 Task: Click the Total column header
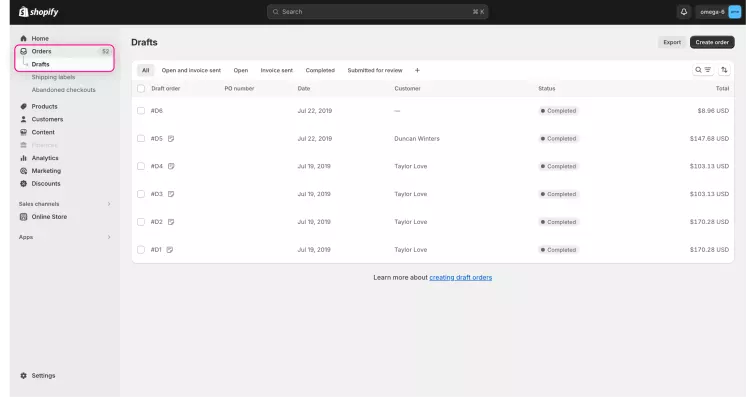(x=722, y=89)
